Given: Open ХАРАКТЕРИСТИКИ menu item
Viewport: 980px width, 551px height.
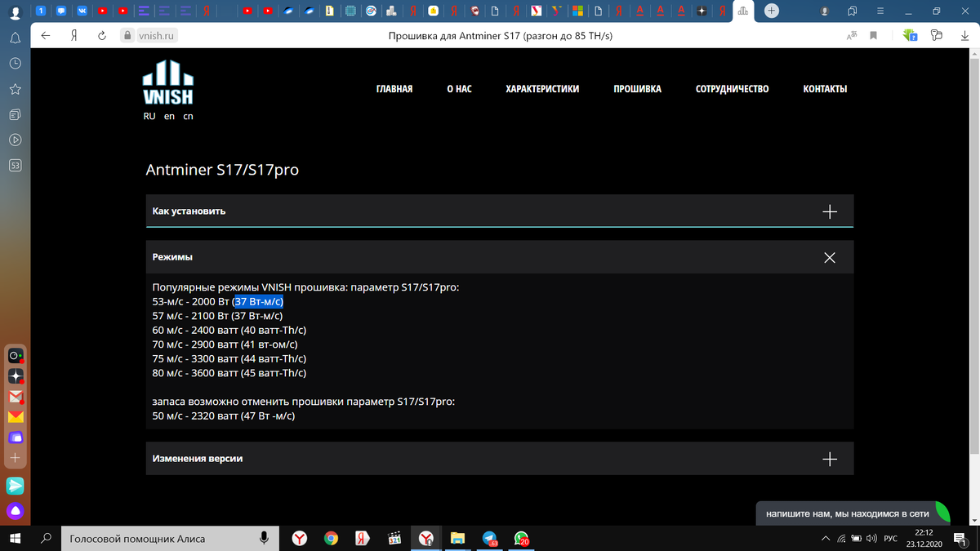Looking at the screenshot, I should [542, 89].
